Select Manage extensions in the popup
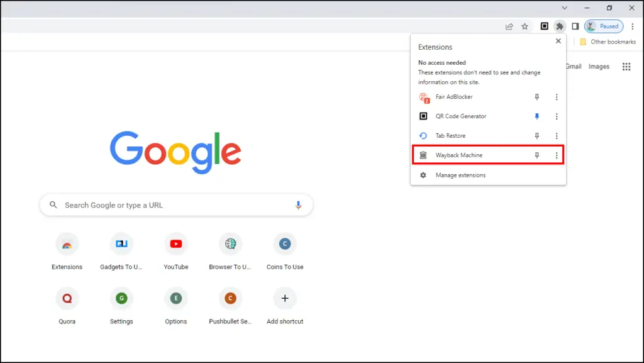This screenshot has width=644, height=363. tap(460, 175)
